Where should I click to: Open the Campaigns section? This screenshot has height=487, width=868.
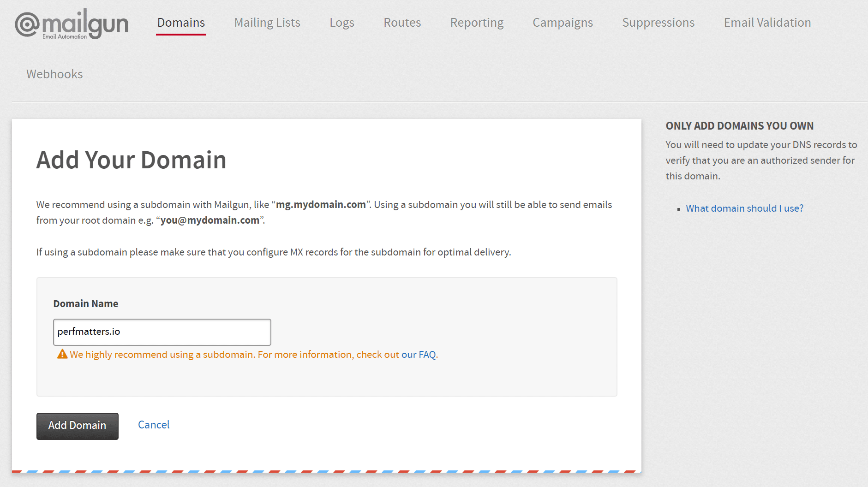[563, 22]
